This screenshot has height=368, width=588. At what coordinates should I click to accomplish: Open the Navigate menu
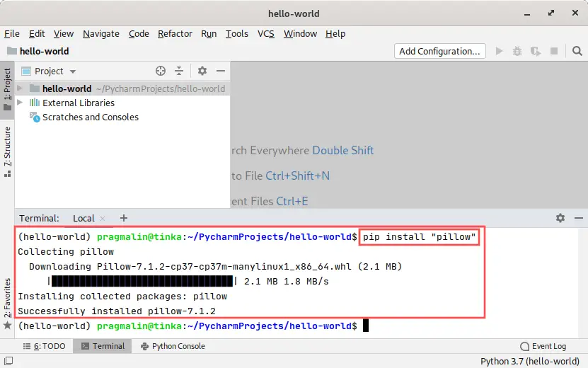point(101,34)
